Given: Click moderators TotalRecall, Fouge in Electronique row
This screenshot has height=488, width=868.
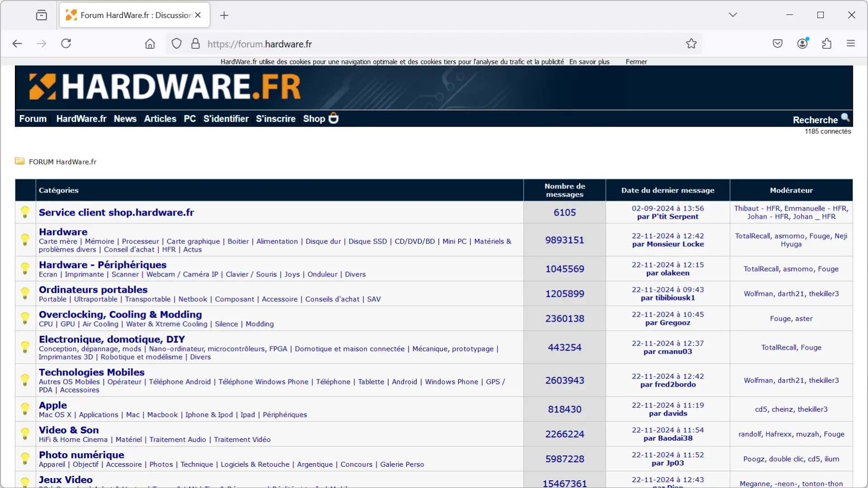Looking at the screenshot, I should click(x=791, y=347).
